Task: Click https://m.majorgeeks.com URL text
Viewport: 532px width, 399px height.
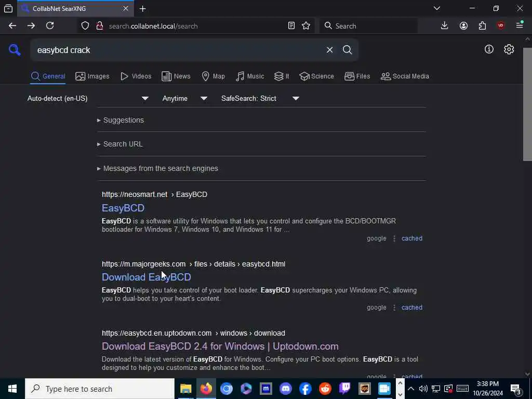Action: tap(144, 264)
